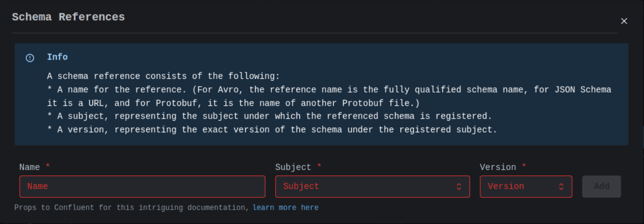Click the up-down chevron icon in Subject field

(x=459, y=187)
